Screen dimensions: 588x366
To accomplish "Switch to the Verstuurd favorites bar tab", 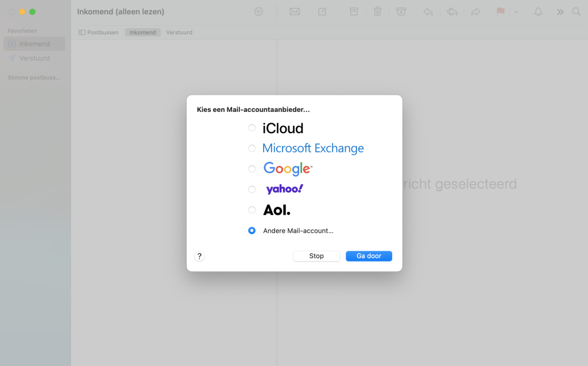I will coord(179,33).
